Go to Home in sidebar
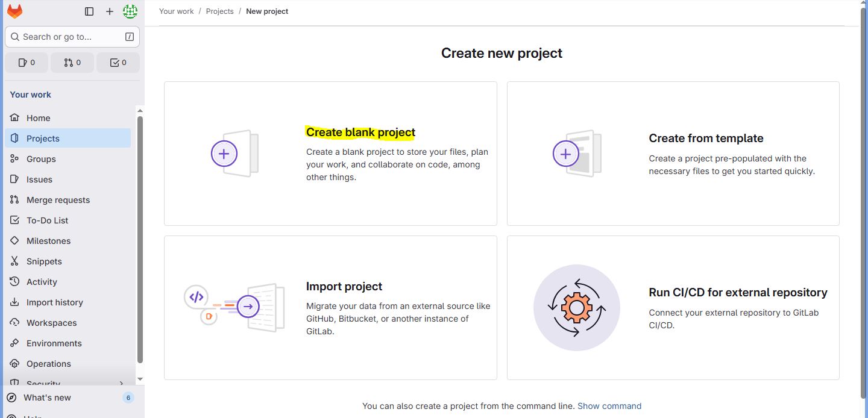This screenshot has width=868, height=418. click(38, 118)
